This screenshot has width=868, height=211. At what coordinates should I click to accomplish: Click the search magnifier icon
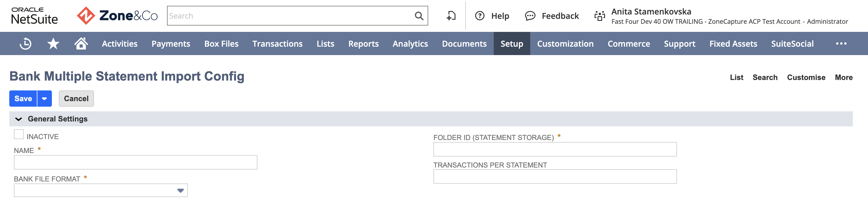click(419, 16)
